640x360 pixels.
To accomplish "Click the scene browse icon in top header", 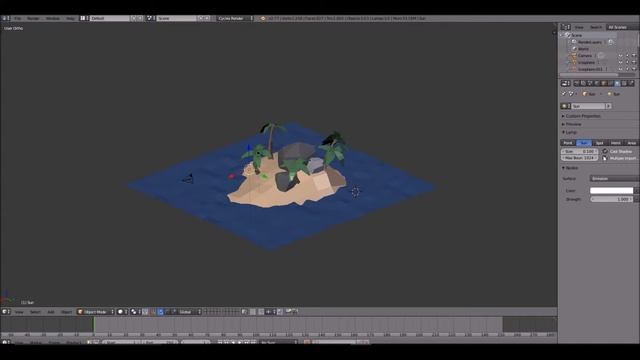I will 151,18.
